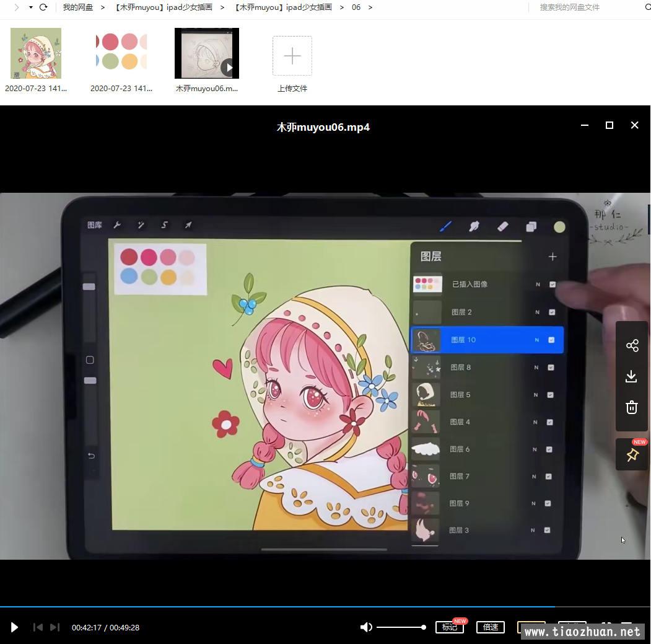Skip to the next video

[x=55, y=627]
